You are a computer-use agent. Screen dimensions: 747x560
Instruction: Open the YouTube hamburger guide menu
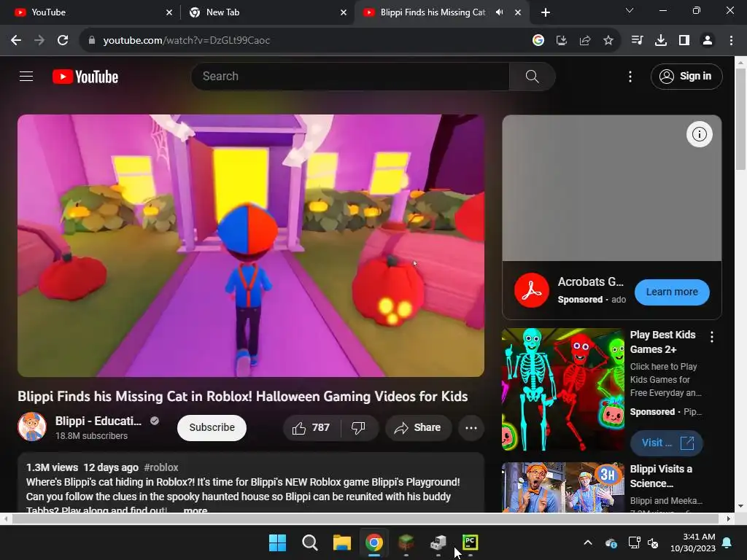[x=26, y=76]
